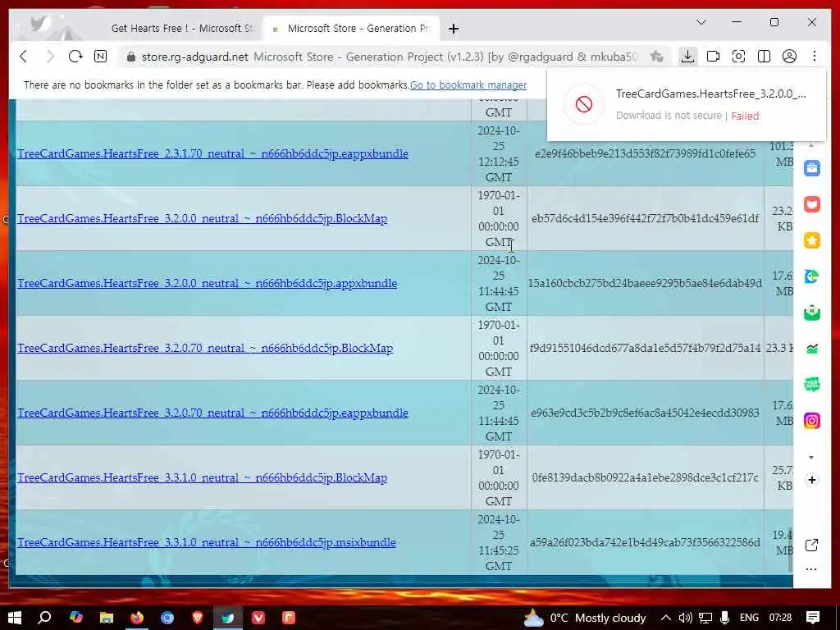Show more sidebar apps via down arrow
Screen dimensions: 840x630
click(x=811, y=457)
